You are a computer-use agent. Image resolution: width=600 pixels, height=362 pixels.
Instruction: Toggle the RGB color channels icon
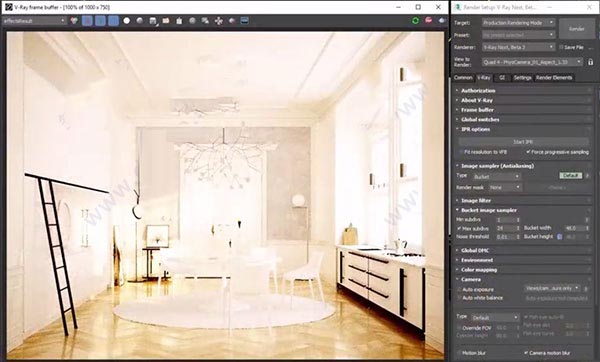[74, 21]
